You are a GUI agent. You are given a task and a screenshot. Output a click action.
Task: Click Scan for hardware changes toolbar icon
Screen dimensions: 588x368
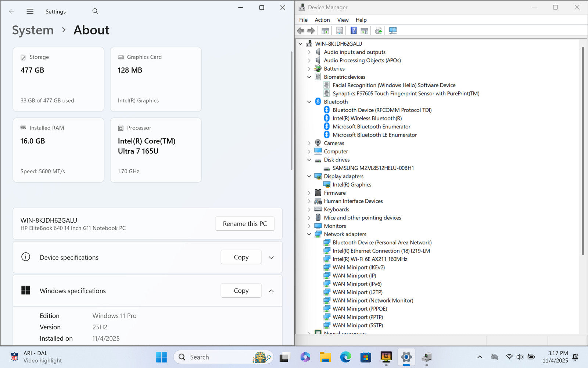coord(393,31)
